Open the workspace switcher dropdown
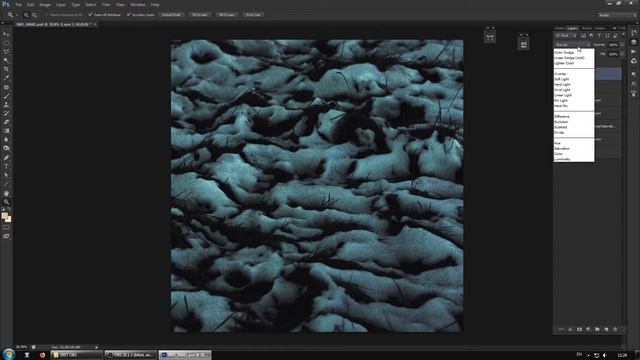Screen dimensions: 640x360 (x=617, y=15)
